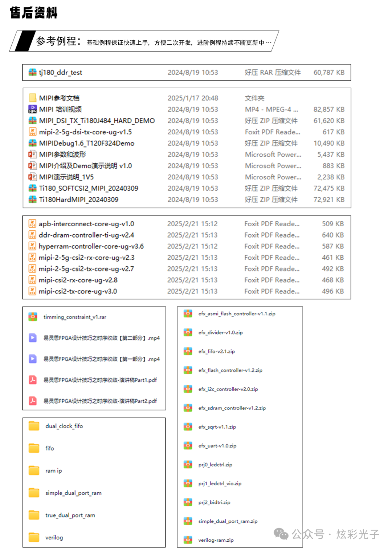Click the 时序收敛 第二部分 mp4 video icon
Viewport: 392px width, 550px height.
pos(33,338)
